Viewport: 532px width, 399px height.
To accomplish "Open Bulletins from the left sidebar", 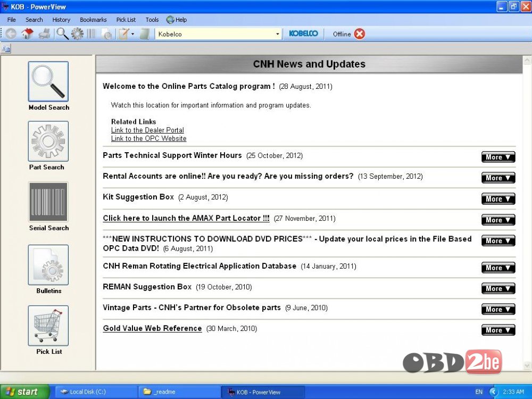I will [x=48, y=265].
